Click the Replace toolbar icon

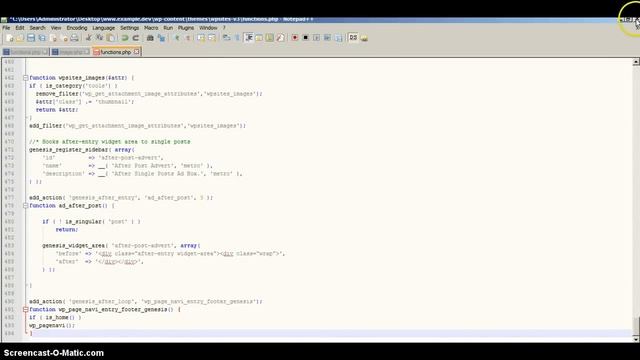click(x=161, y=38)
